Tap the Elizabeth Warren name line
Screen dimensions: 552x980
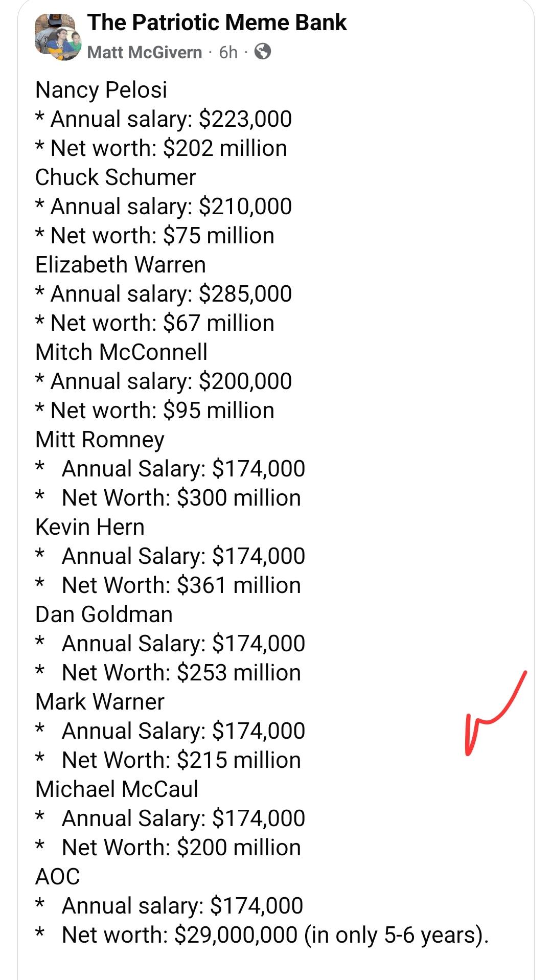[121, 265]
